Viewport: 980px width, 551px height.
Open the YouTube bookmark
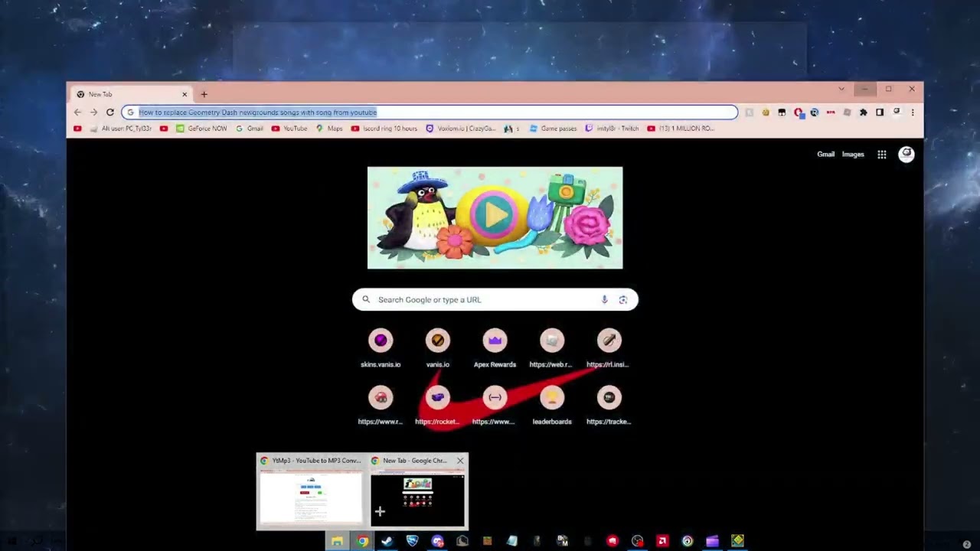289,129
